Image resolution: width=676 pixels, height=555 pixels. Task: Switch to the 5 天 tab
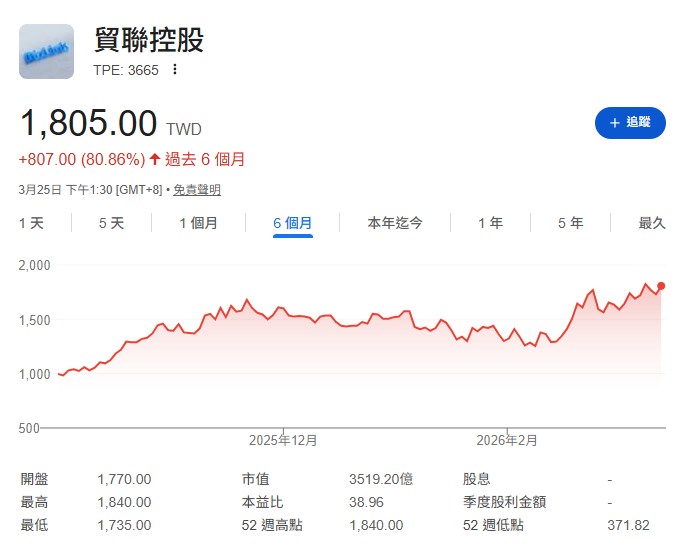point(111,223)
